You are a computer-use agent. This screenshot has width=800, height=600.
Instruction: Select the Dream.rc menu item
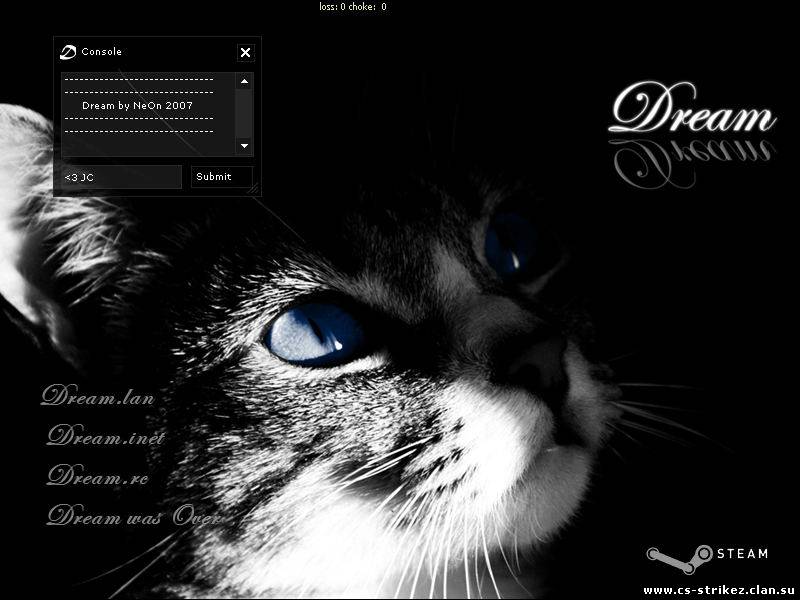97,476
